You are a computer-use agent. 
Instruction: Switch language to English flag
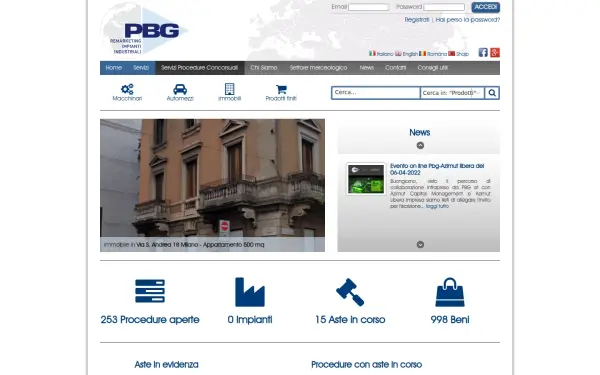[398, 54]
